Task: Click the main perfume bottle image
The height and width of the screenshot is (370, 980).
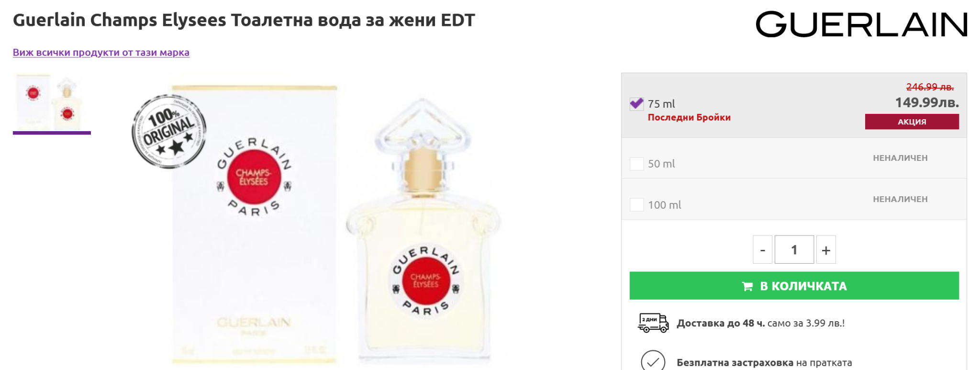Action: click(x=423, y=239)
